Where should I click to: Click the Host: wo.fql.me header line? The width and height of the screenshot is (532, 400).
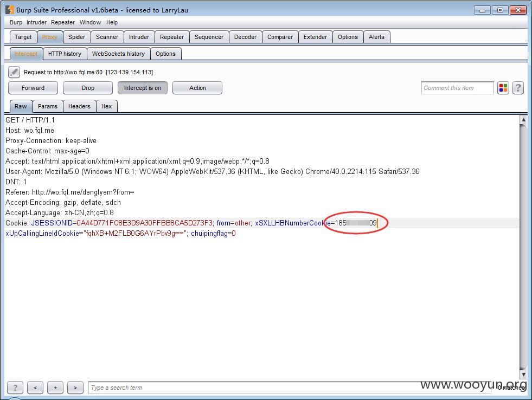point(29,131)
